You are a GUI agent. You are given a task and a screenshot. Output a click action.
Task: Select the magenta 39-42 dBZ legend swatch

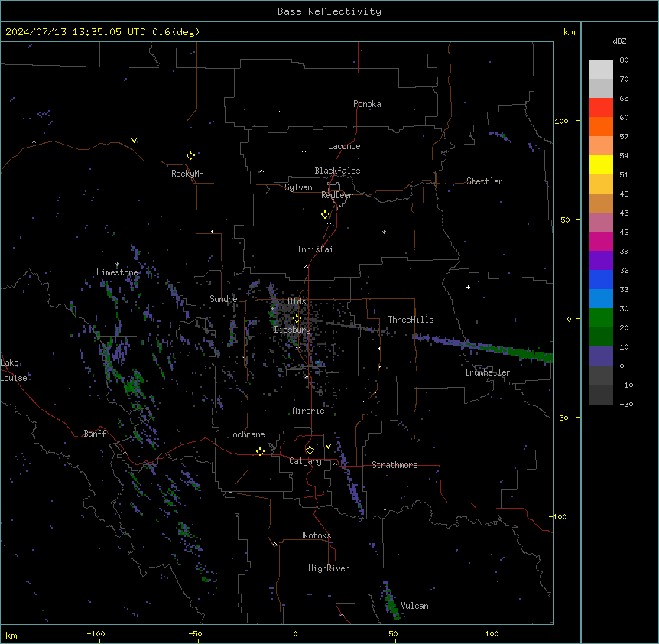pos(601,241)
